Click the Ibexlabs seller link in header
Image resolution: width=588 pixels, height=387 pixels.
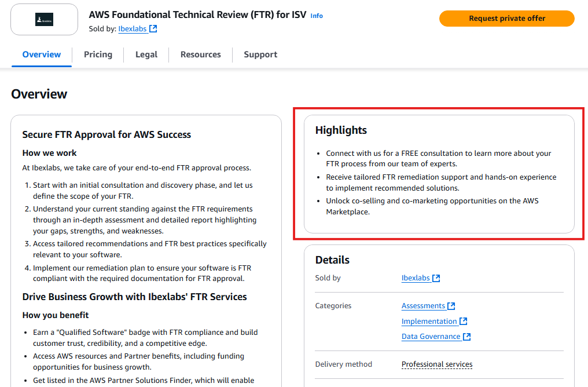click(x=133, y=28)
